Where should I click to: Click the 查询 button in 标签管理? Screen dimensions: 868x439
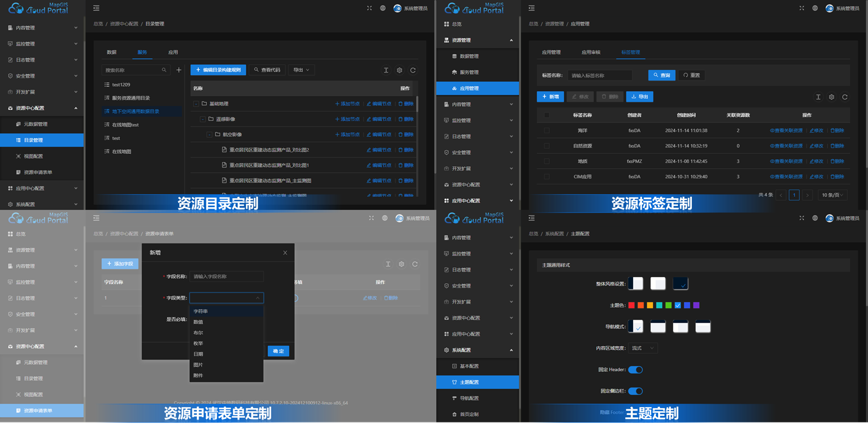[662, 75]
